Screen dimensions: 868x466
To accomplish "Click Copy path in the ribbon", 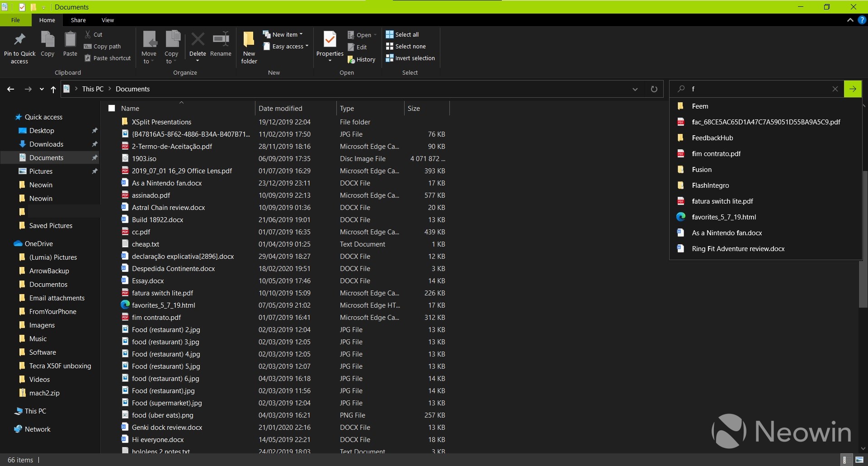I will coord(103,46).
